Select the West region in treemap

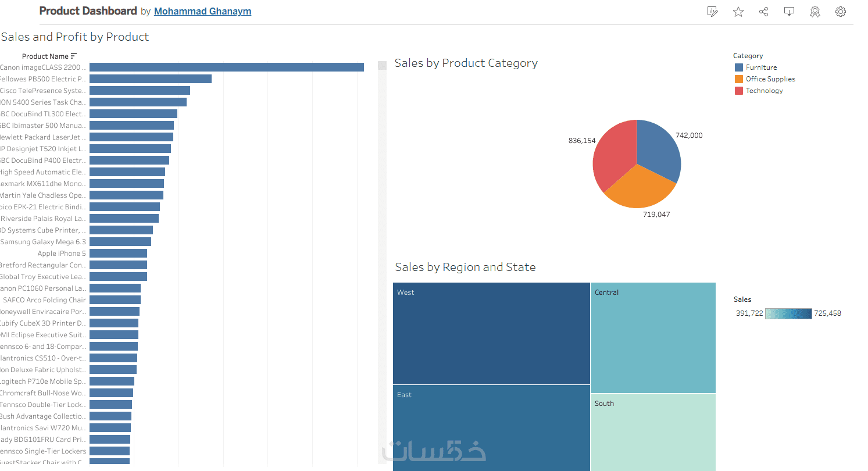[x=491, y=333]
